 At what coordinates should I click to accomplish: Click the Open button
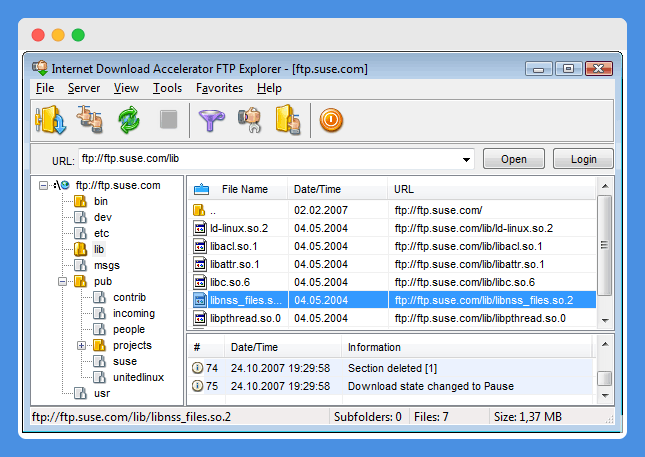pos(514,159)
